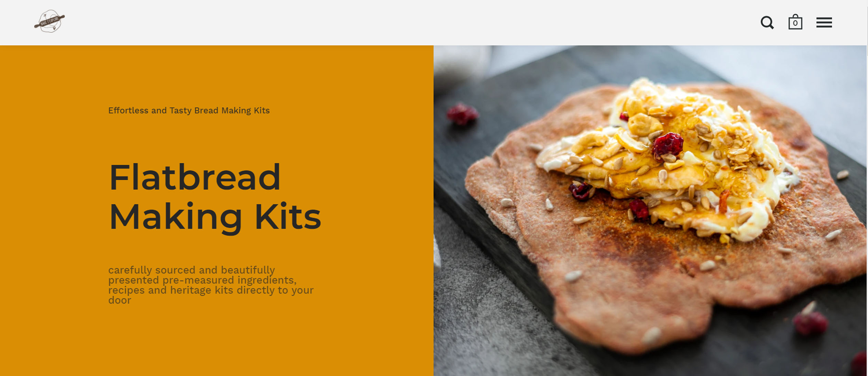The image size is (868, 376).
Task: Click the 'Making Kits' headline line
Action: (x=215, y=217)
